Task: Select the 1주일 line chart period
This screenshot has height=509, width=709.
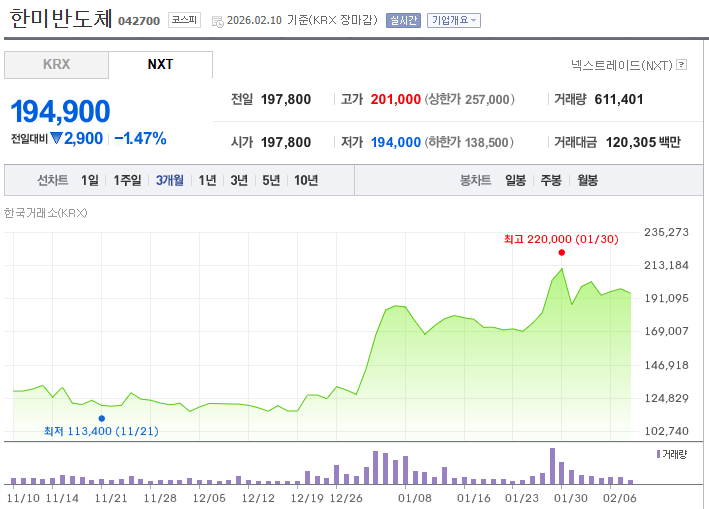Action: pos(127,180)
